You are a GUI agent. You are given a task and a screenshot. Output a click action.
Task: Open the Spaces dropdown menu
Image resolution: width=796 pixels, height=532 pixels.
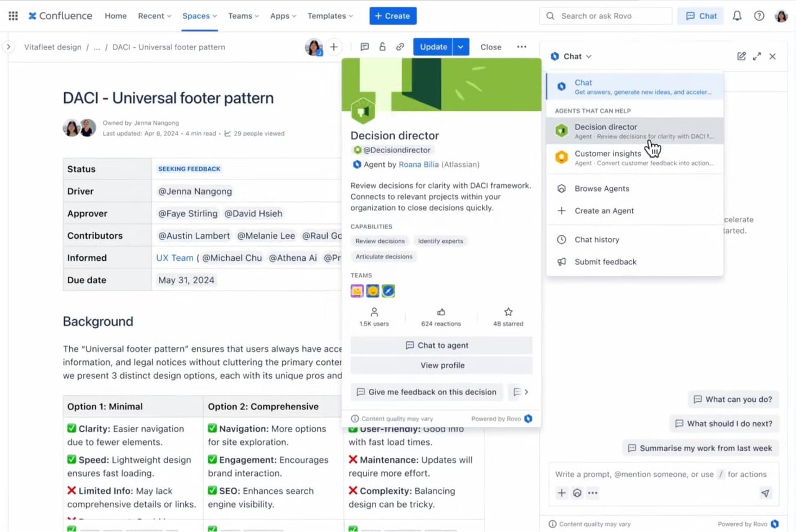(x=199, y=16)
